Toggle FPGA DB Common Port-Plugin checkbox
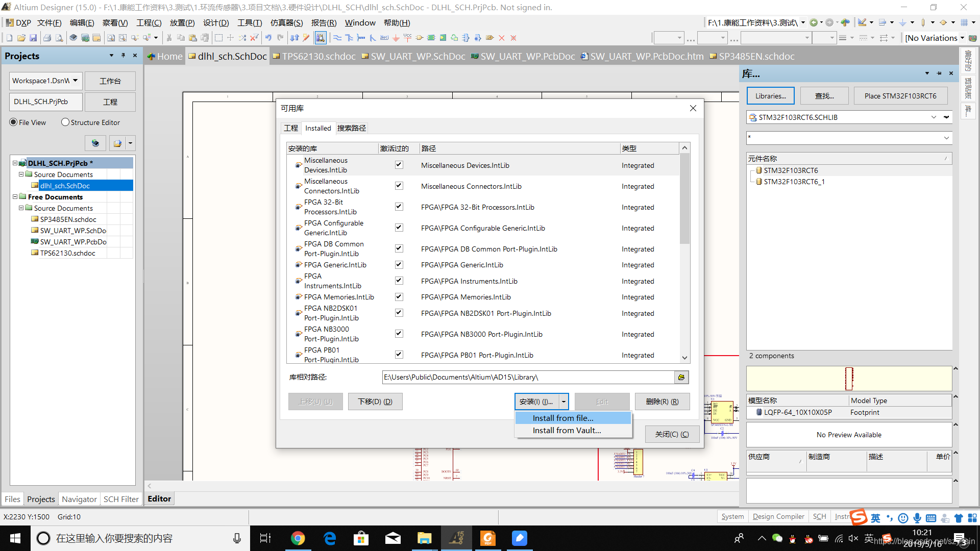This screenshot has width=980, height=551. coord(399,248)
